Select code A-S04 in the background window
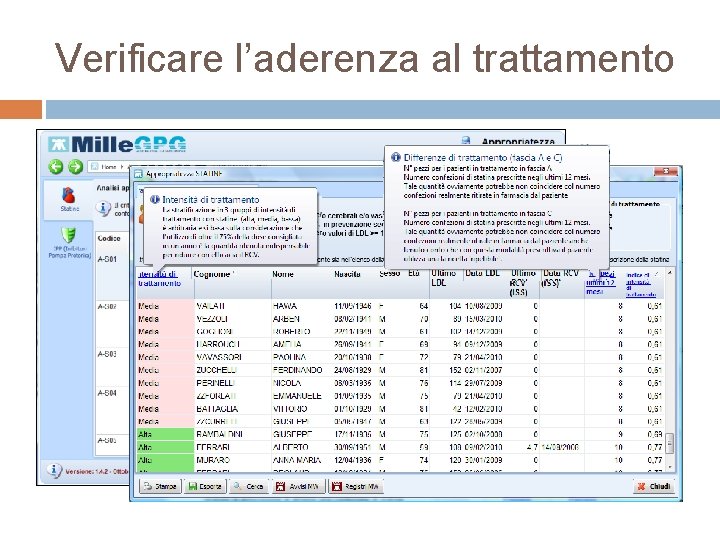Screen dimensions: 720x540 point(107,393)
